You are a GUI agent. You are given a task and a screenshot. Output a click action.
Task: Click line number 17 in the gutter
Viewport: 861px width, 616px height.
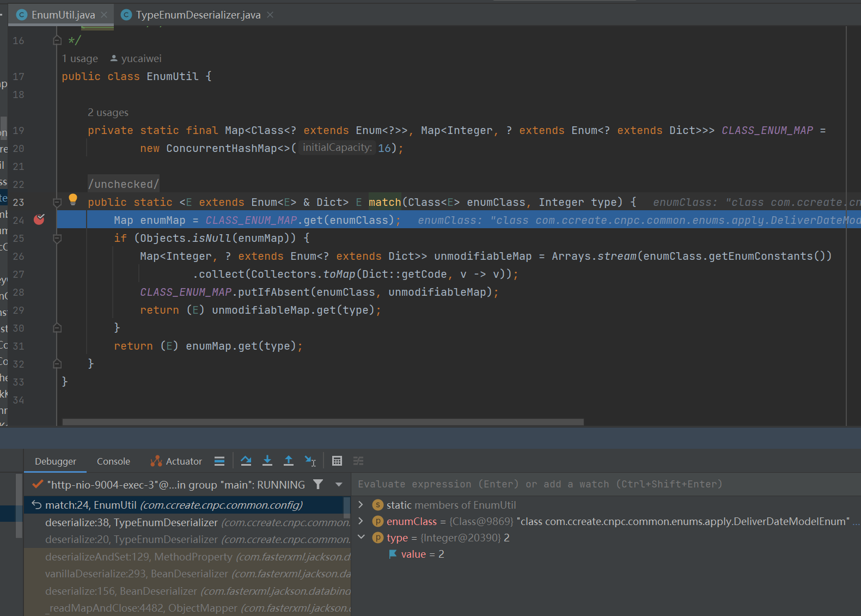[19, 76]
